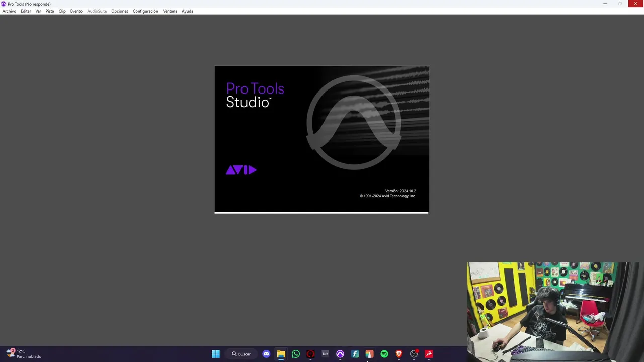Screen dimensions: 644x362
Task: Click the Avid logo on splash screen
Action: click(242, 170)
